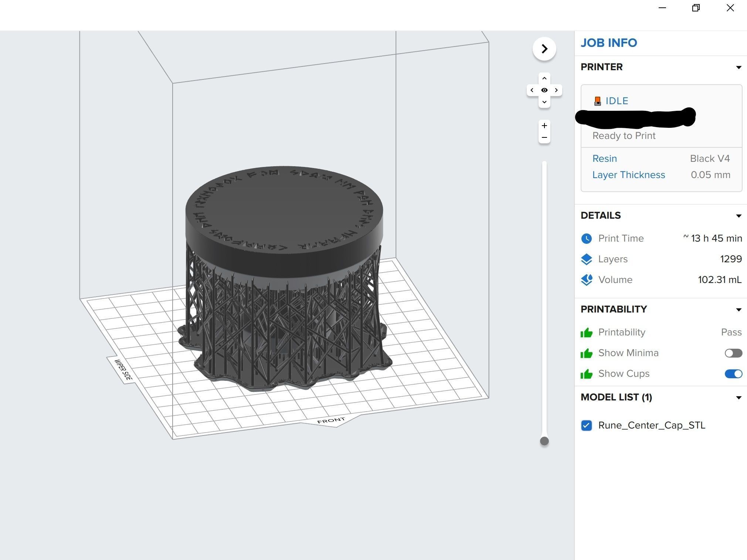Viewport: 747px width, 560px height.
Task: Select Rune_Center_Cap_STL in model list
Action: pyautogui.click(x=651, y=426)
